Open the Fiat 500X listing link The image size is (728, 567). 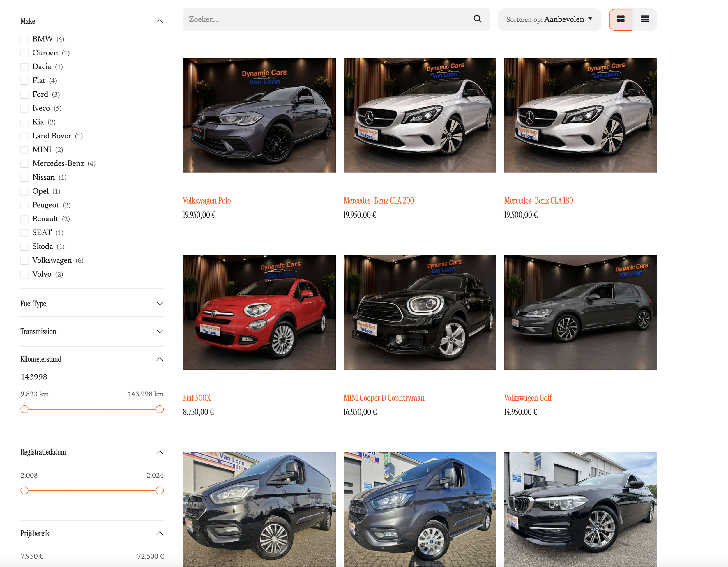197,398
